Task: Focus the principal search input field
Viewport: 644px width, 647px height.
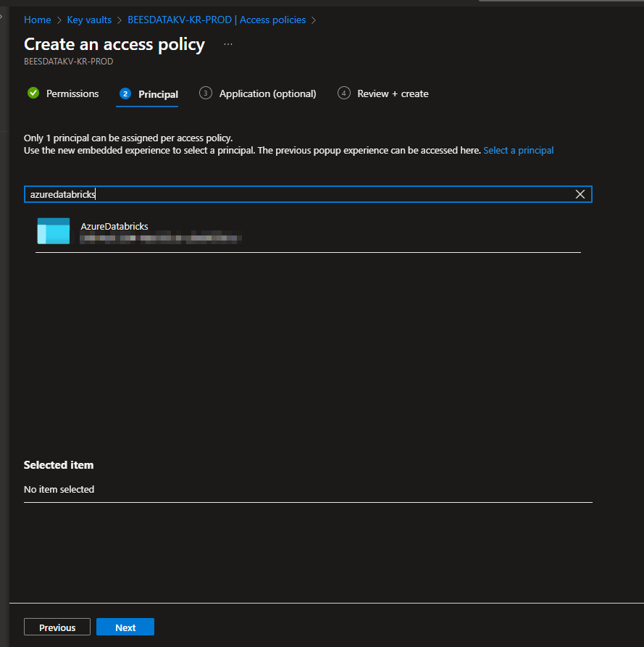Action: tap(308, 194)
